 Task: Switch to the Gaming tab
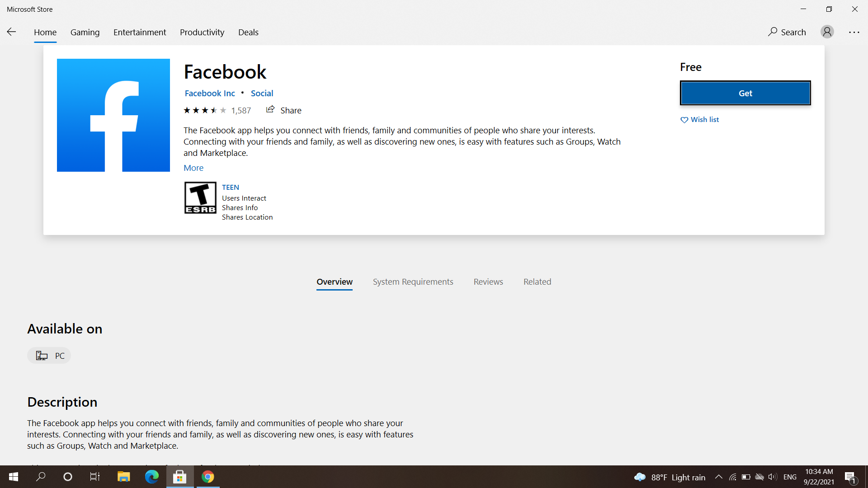[85, 32]
